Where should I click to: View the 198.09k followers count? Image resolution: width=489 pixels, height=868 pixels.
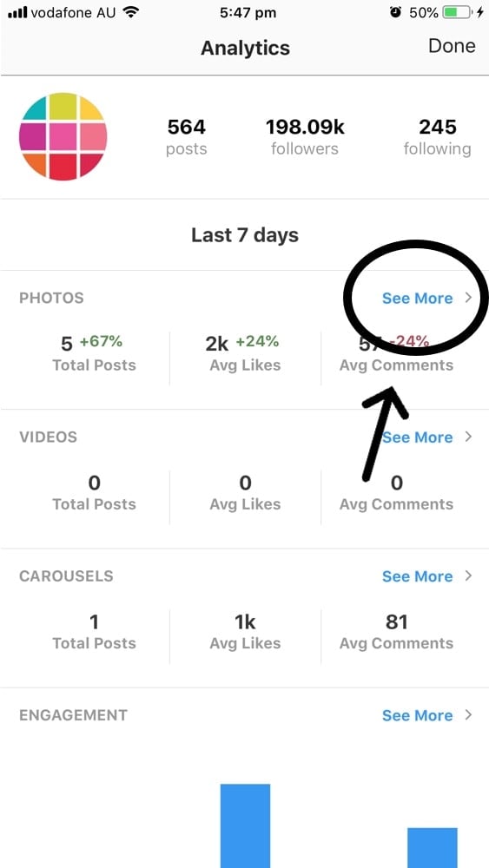click(x=305, y=137)
